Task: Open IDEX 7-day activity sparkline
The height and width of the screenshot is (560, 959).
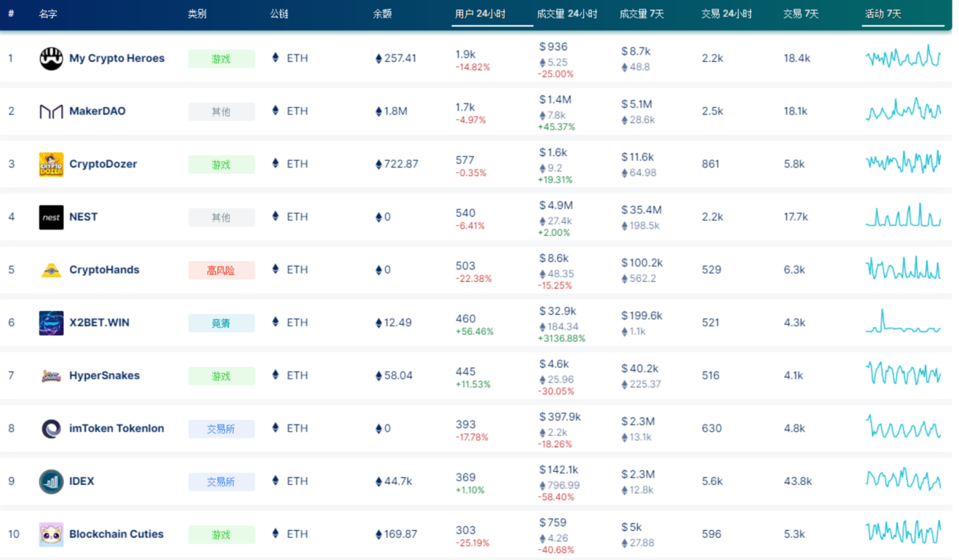Action: [x=903, y=479]
